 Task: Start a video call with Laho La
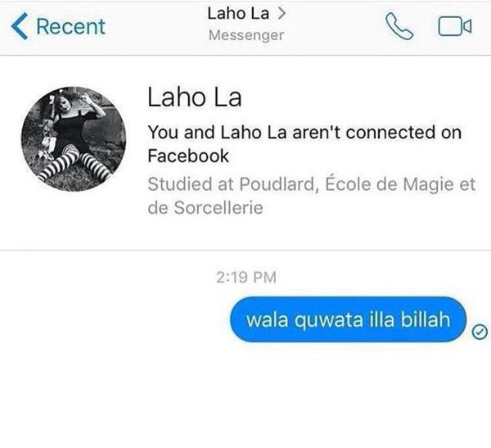pos(455,26)
